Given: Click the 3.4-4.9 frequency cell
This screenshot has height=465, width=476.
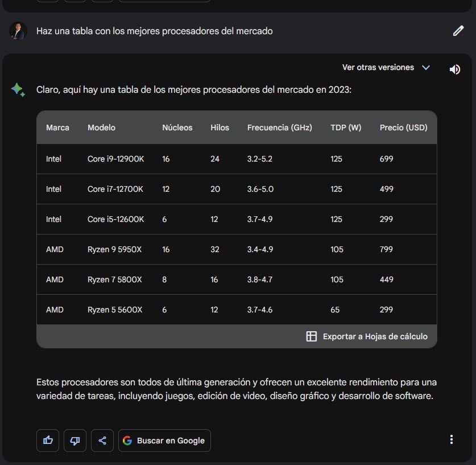Looking at the screenshot, I should (260, 249).
